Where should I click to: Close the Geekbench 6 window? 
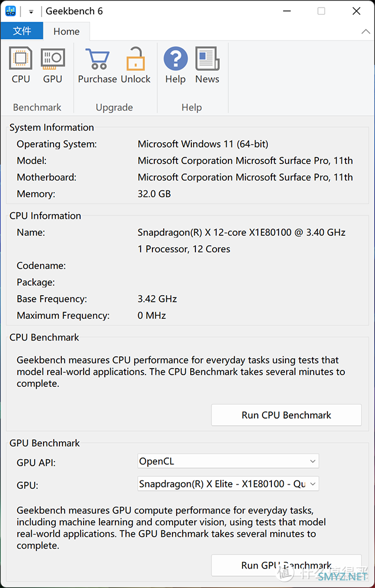[x=356, y=11]
